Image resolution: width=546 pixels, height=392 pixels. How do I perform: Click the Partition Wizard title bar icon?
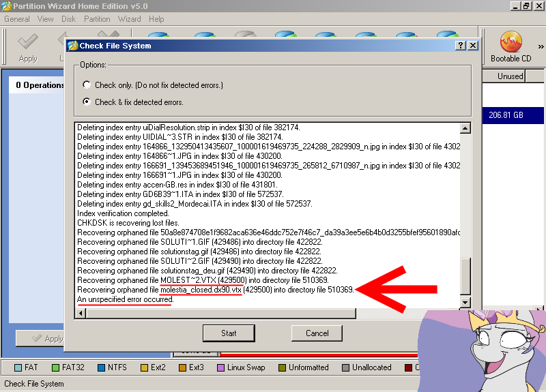6,6
